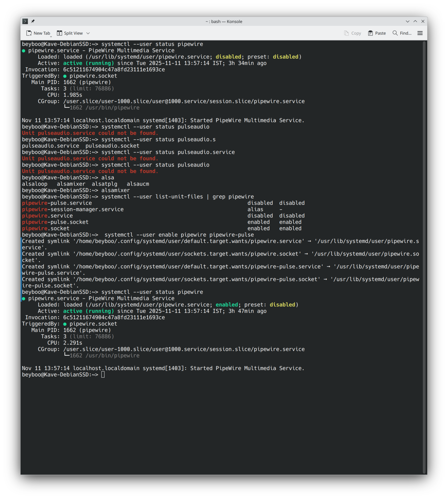Click the Split View icon
Screen dimensions: 448x499
coord(59,33)
